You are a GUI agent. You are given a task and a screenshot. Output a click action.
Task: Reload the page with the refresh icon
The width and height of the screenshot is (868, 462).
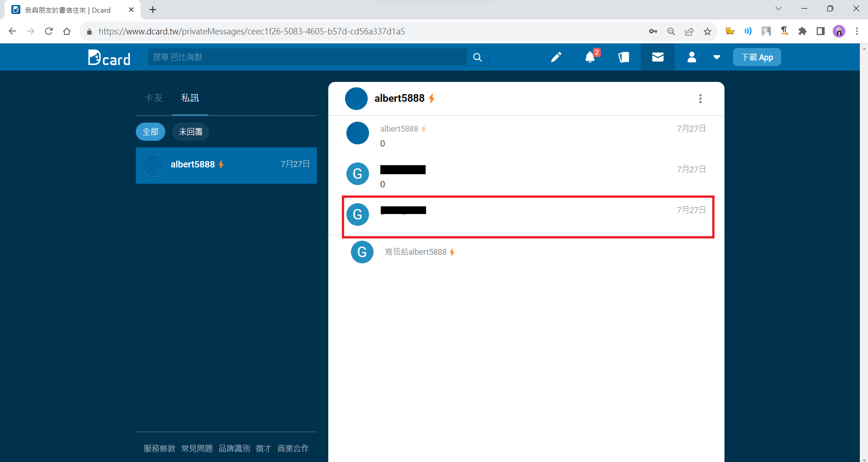(49, 31)
